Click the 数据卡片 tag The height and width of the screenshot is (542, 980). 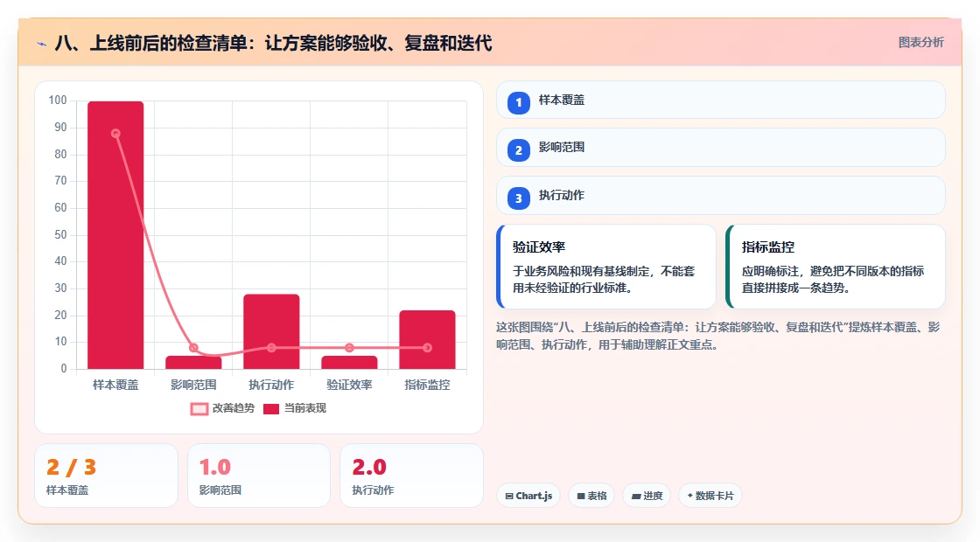click(x=710, y=496)
